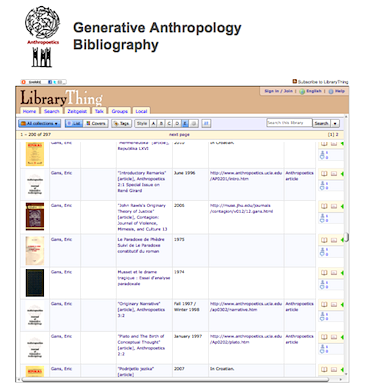
Task: Click conversations icon in Plato and The Birth row
Action: pyautogui.click(x=323, y=351)
